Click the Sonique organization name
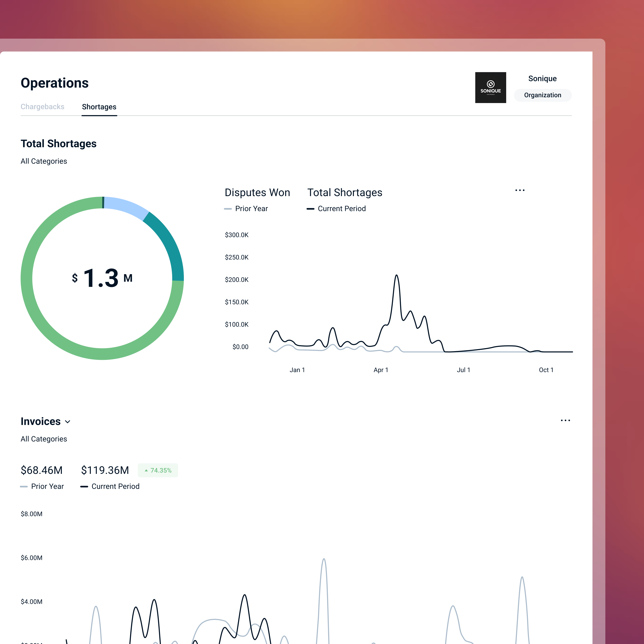Viewport: 644px width, 644px height. click(x=542, y=79)
